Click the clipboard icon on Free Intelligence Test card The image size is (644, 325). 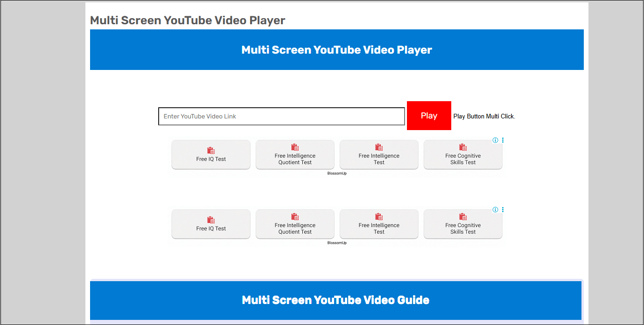pos(378,147)
